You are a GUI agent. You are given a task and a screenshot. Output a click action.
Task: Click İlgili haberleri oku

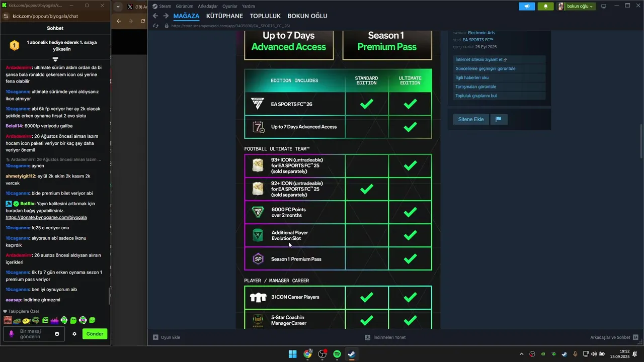pyautogui.click(x=499, y=78)
